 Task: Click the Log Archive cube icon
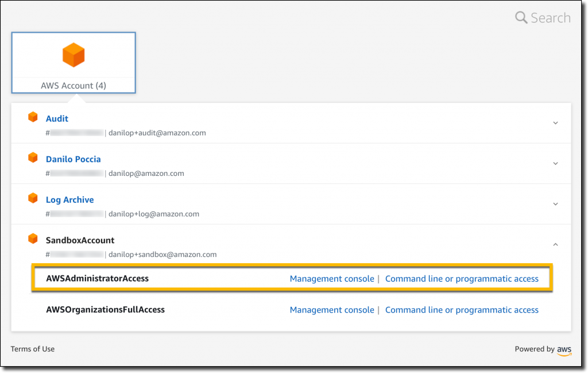click(33, 198)
